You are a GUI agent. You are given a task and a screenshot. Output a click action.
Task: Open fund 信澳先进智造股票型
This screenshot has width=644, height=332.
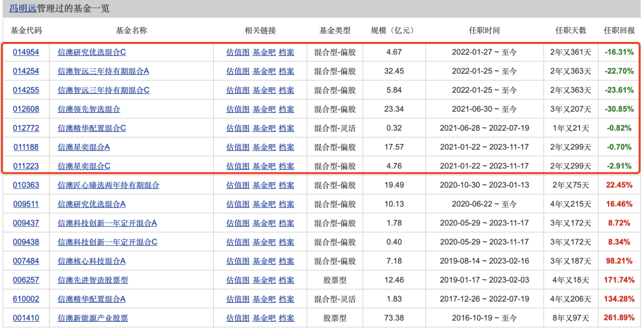pyautogui.click(x=93, y=279)
